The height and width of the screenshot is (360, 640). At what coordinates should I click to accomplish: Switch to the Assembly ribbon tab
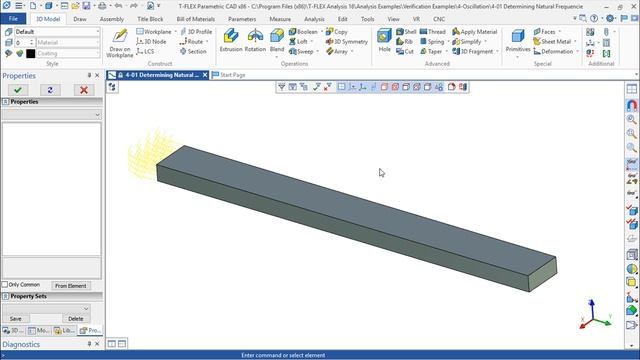point(111,19)
